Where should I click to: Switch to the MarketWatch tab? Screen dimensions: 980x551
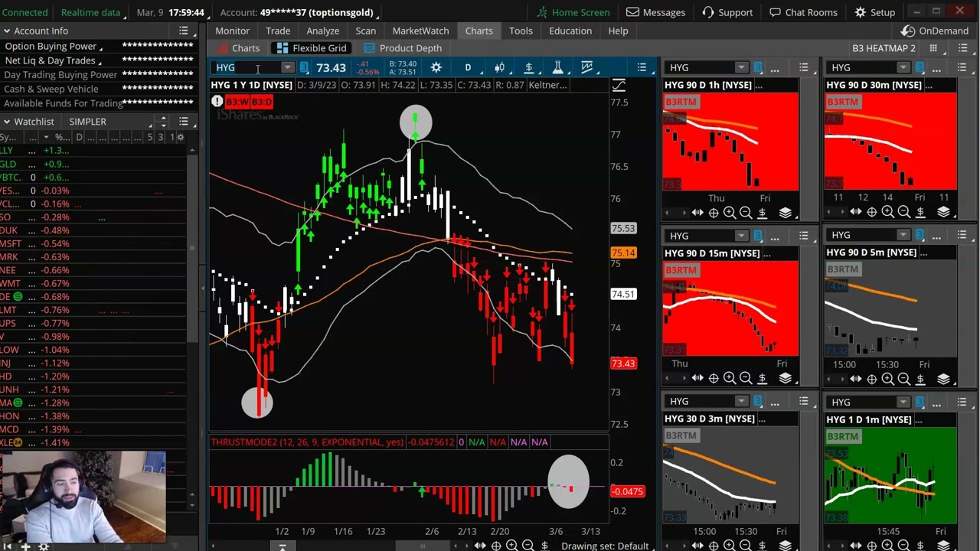click(420, 31)
